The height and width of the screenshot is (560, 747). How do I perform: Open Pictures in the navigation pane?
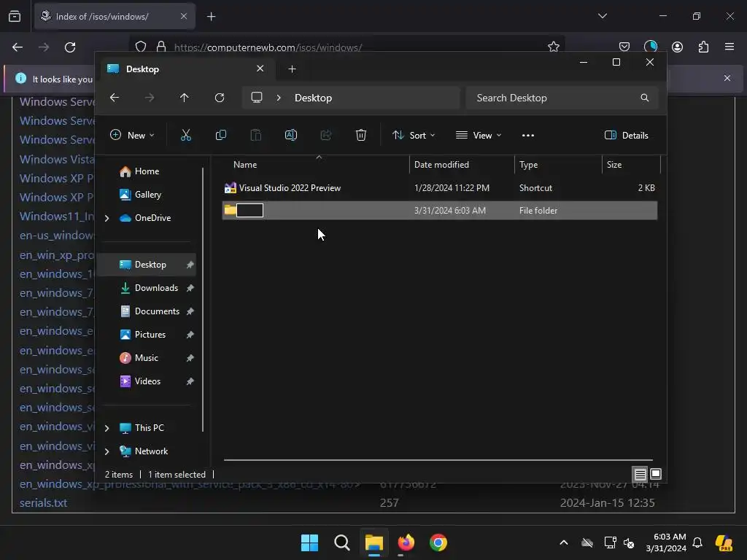(x=149, y=334)
